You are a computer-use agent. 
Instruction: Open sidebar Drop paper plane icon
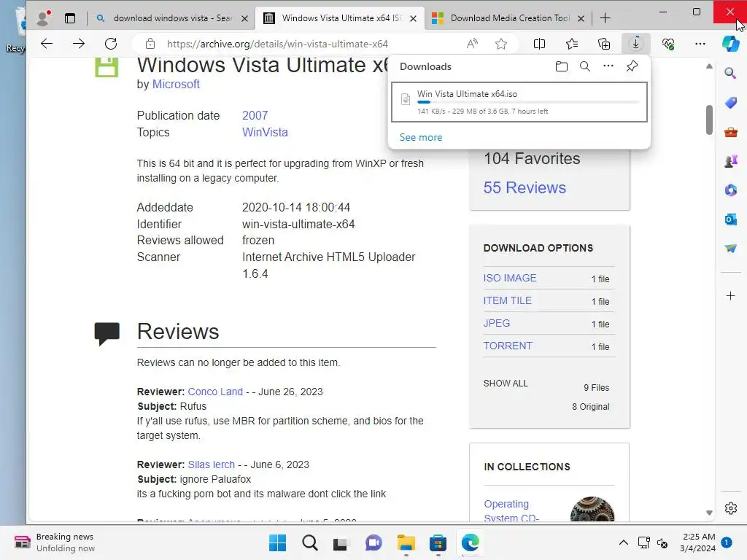pos(730,248)
